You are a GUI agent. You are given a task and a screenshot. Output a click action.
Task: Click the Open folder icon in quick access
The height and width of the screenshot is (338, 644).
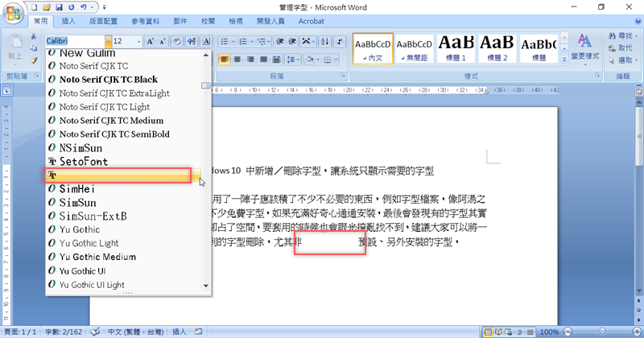[x=47, y=7]
